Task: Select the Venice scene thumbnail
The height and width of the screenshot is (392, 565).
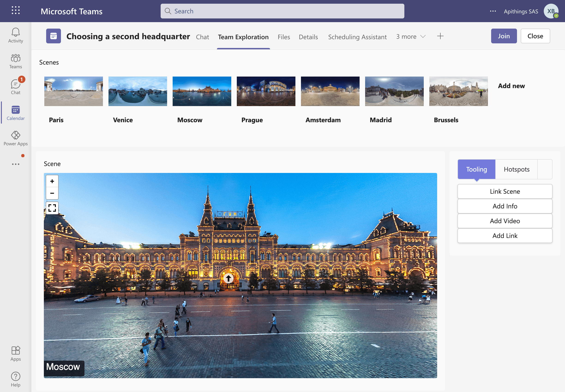Action: 138,91
